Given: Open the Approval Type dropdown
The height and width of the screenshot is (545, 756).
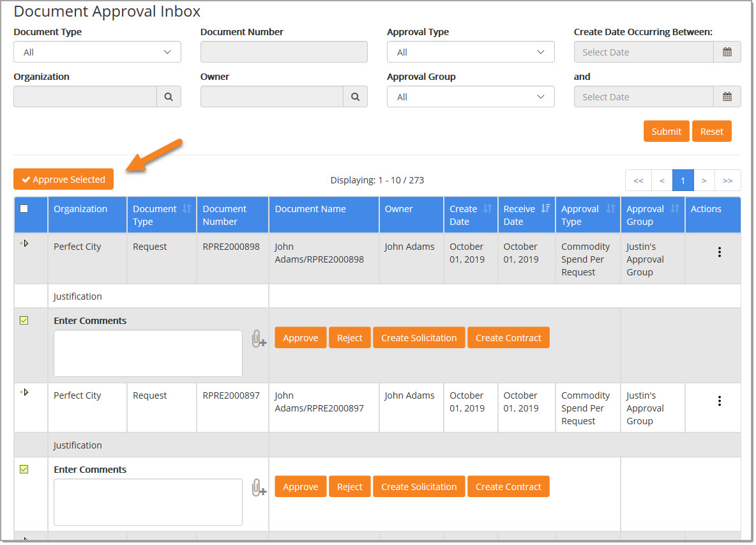Looking at the screenshot, I should point(471,52).
